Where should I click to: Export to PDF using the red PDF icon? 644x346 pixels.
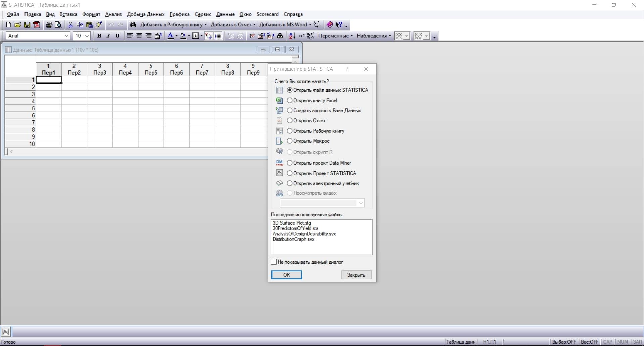pos(37,25)
